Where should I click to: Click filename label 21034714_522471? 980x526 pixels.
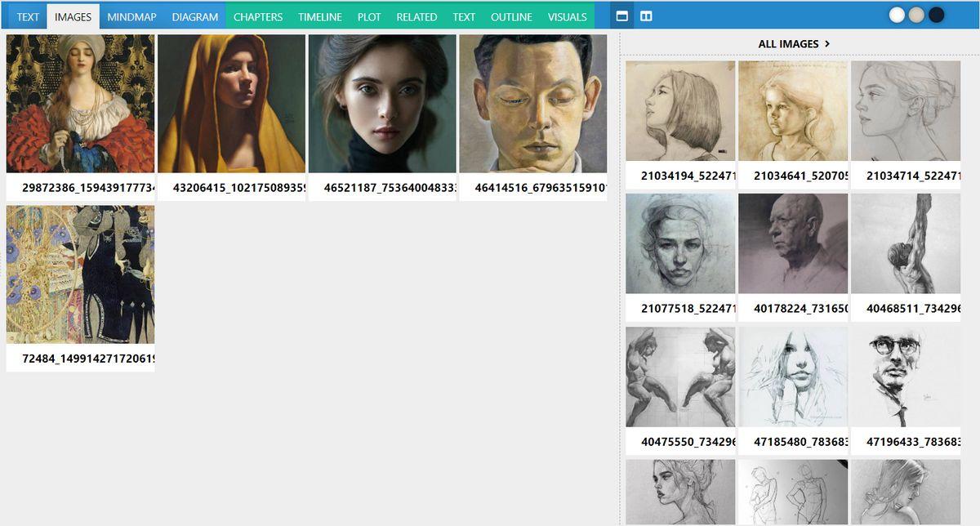[x=913, y=175]
